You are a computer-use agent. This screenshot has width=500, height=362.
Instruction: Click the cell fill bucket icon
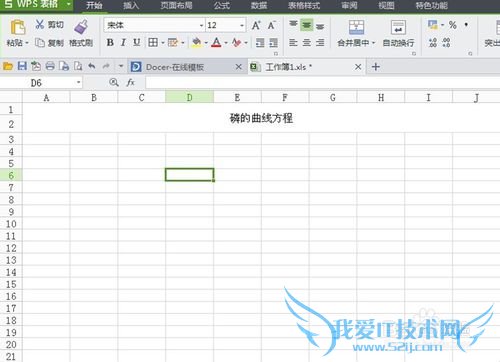pyautogui.click(x=197, y=42)
